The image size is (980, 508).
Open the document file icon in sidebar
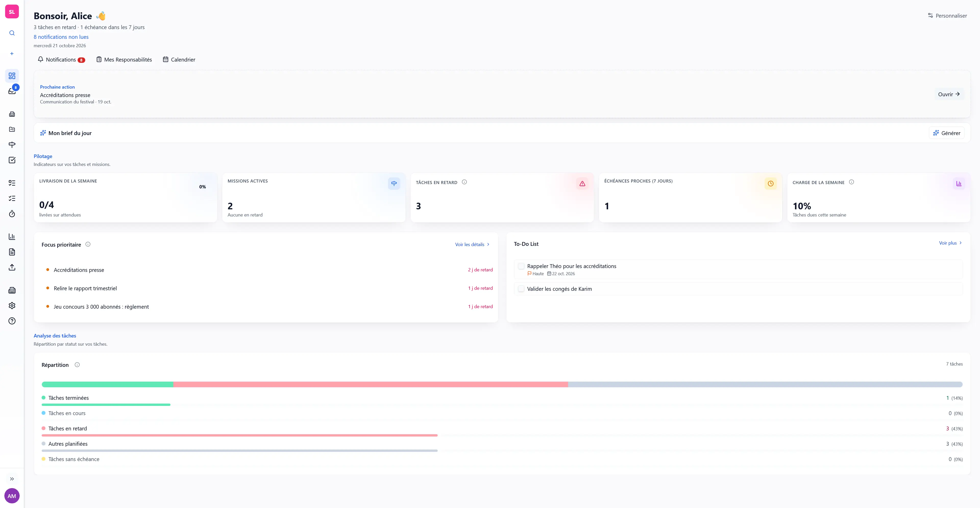(x=12, y=252)
